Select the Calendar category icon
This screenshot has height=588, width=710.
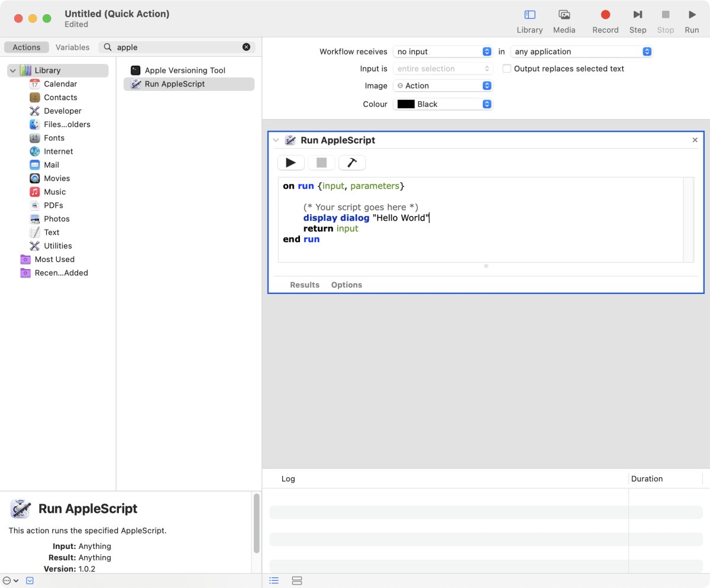tap(34, 84)
